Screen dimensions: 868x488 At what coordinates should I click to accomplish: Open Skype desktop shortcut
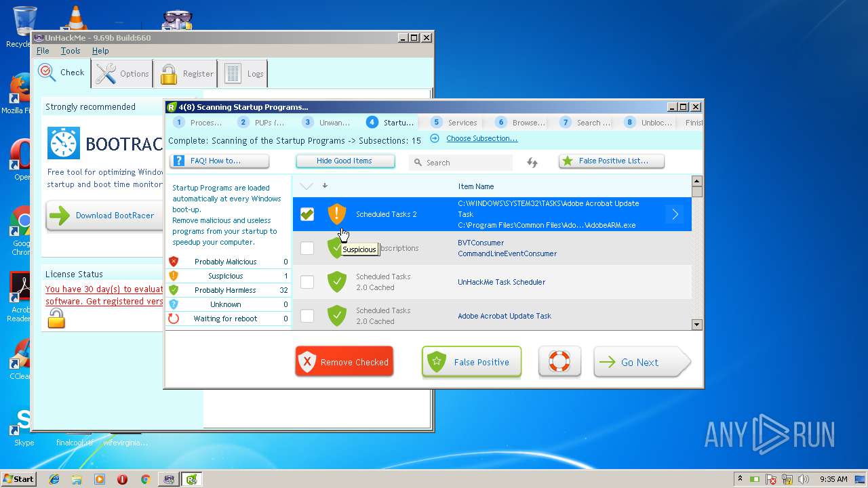pos(24,426)
